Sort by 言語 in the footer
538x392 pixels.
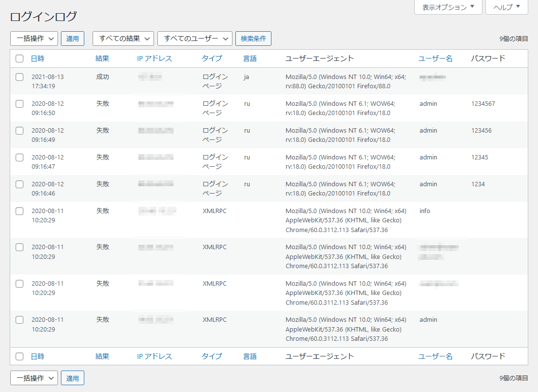click(250, 356)
